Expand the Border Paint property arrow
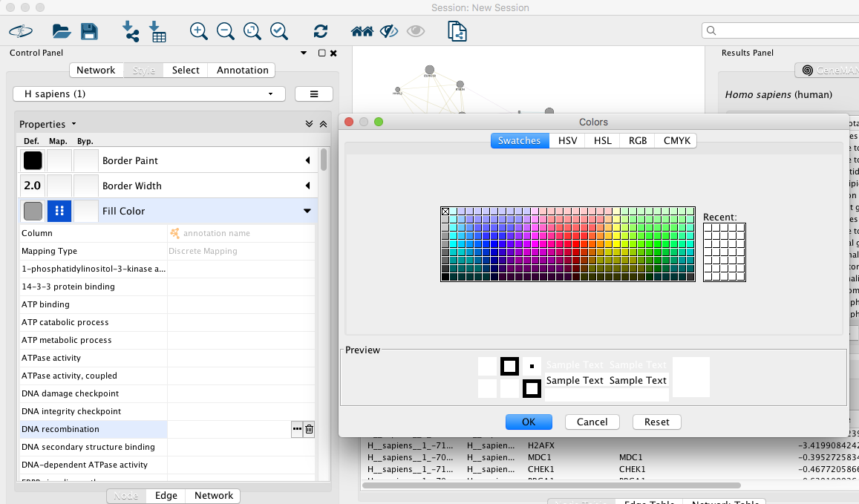The image size is (859, 504). click(307, 160)
